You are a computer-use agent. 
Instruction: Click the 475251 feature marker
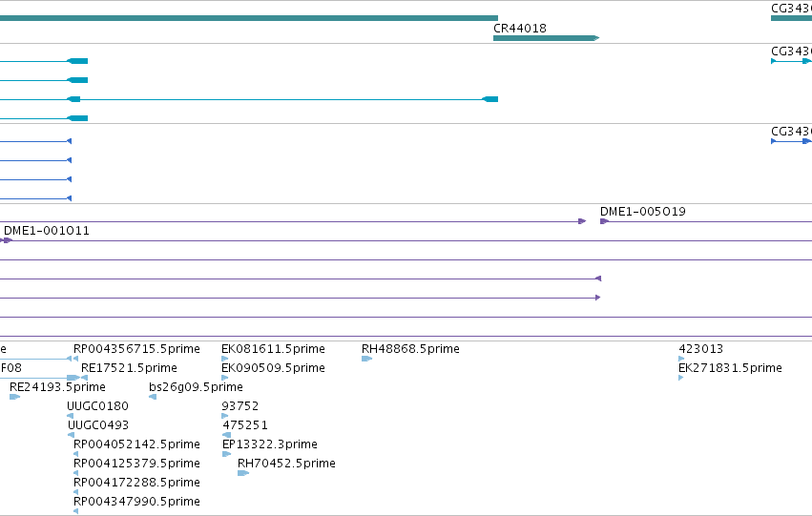[x=226, y=435]
